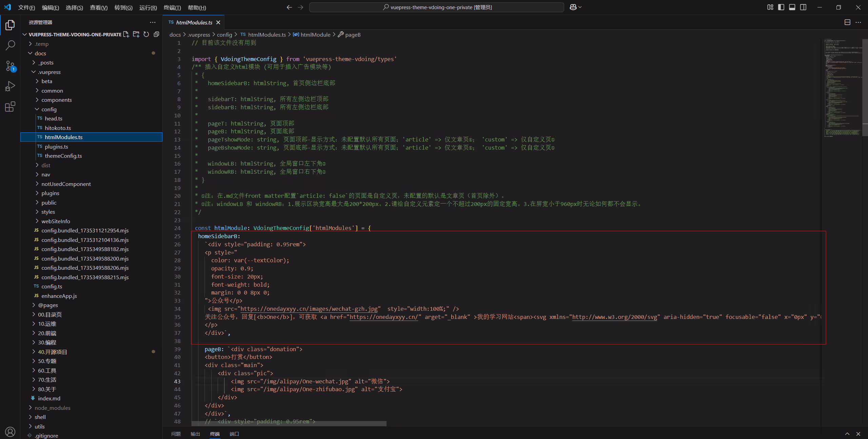Click the command center search box
The height and width of the screenshot is (439, 868).
pyautogui.click(x=437, y=7)
